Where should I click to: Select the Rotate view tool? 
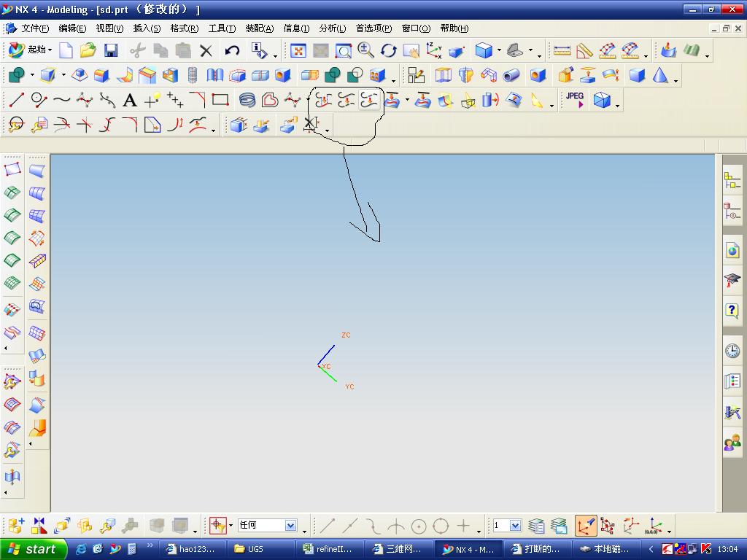click(x=388, y=50)
